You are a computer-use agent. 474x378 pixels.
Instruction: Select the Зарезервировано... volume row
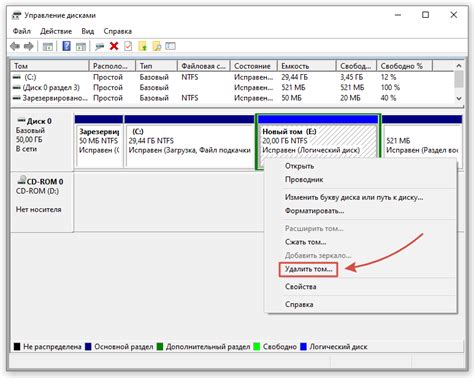[232, 98]
